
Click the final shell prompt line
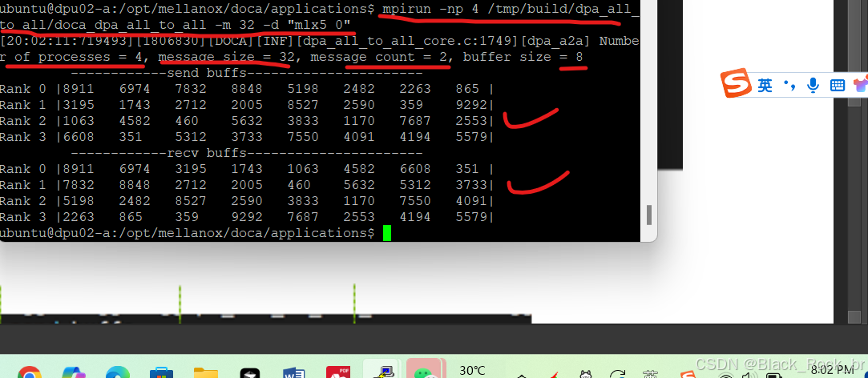click(x=196, y=233)
